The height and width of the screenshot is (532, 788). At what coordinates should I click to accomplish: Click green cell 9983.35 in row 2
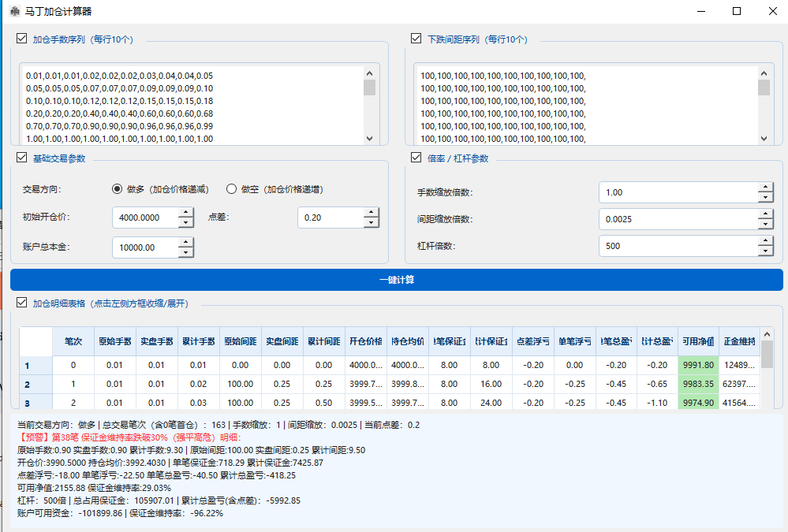(x=699, y=384)
